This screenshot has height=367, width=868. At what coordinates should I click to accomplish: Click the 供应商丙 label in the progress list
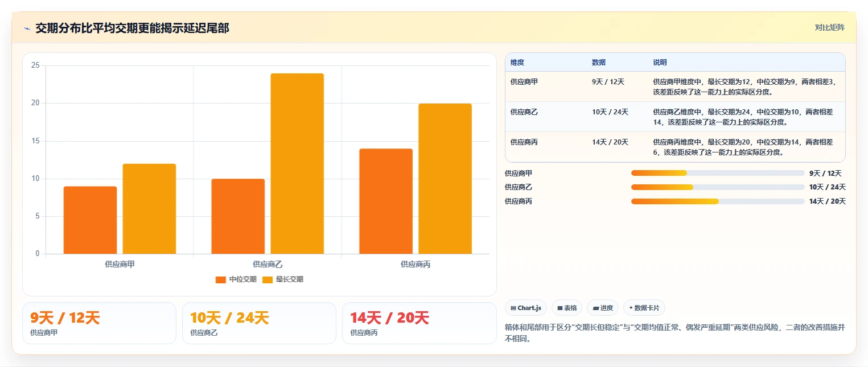coord(519,201)
